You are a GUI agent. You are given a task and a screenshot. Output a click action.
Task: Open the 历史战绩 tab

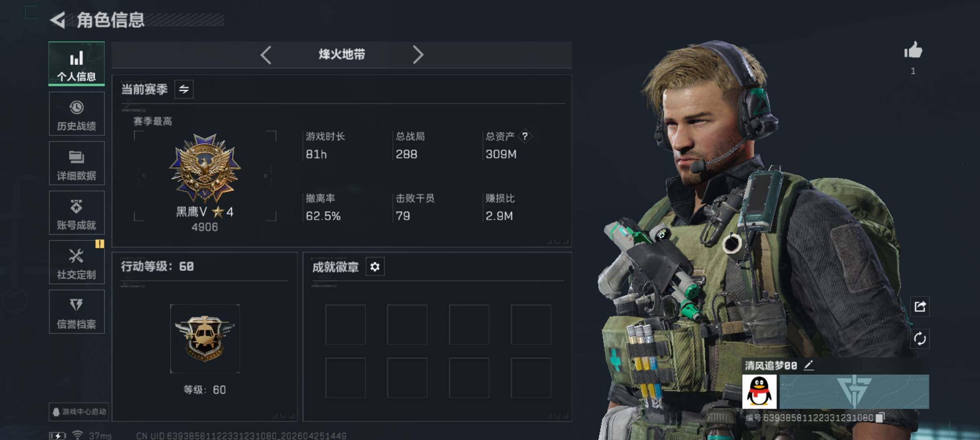(77, 114)
